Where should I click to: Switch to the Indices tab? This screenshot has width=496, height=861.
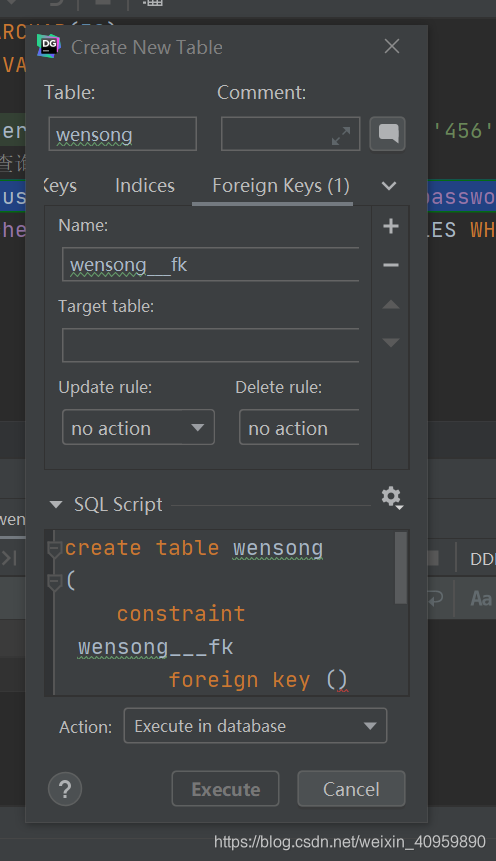point(145,186)
